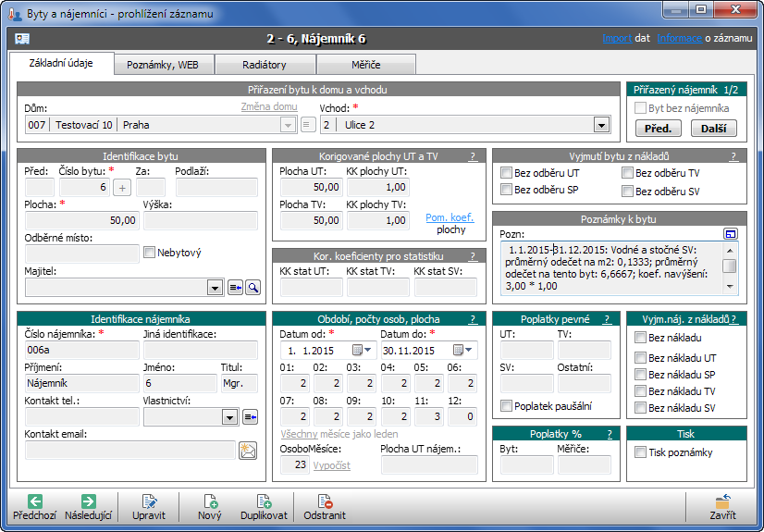The height and width of the screenshot is (532, 764).
Task: Toggle Byt bez nájemníka checkbox
Action: 640,107
